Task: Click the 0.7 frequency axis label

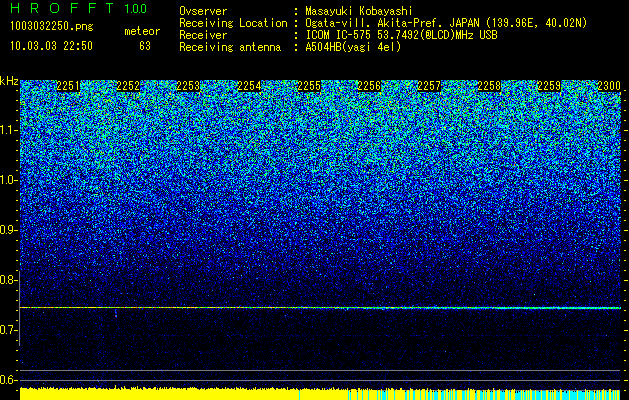Action: (8, 330)
